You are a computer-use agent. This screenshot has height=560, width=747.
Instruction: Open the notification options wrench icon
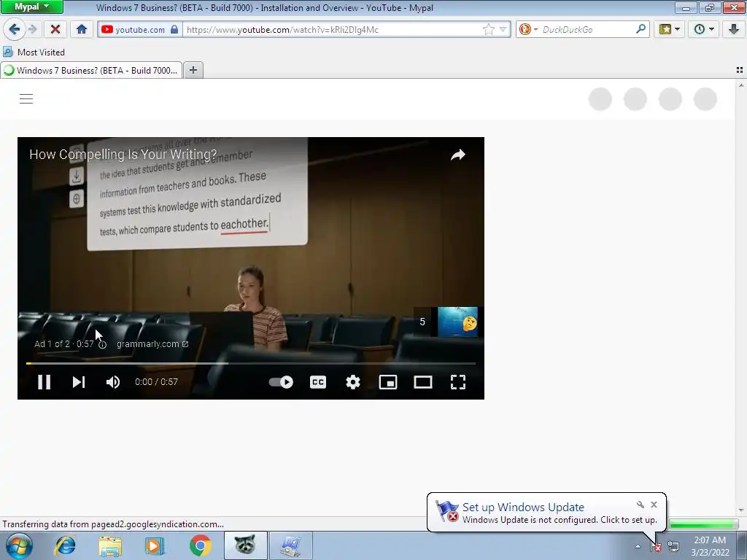640,505
